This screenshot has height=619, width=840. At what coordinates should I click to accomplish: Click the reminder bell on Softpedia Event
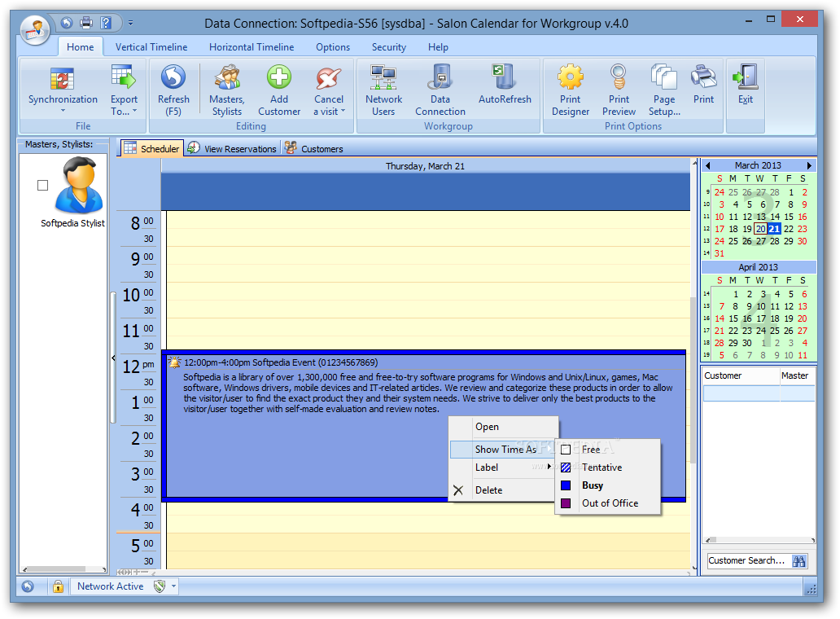tap(175, 362)
